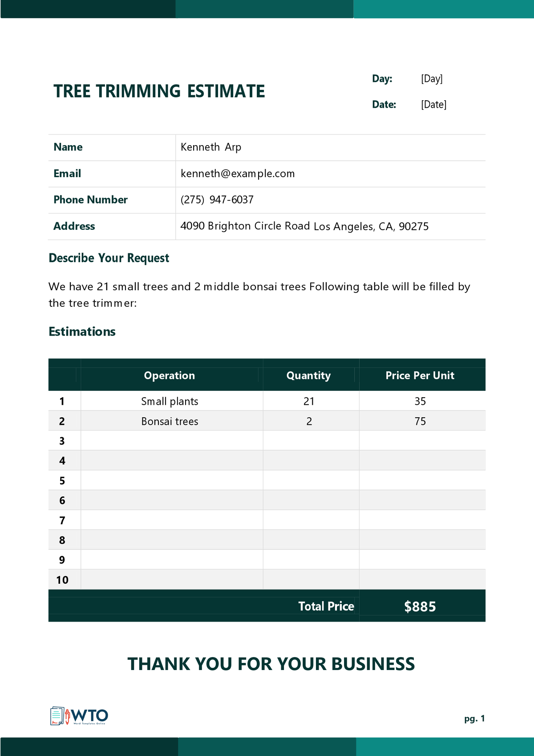Click the empty Operation cell in row 3
The image size is (534, 756).
click(171, 441)
